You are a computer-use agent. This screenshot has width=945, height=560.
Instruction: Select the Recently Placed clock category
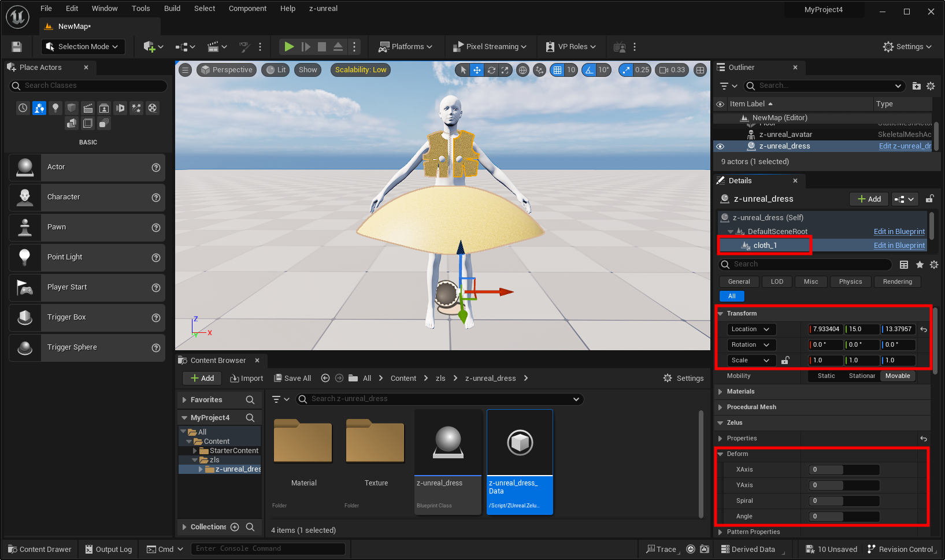click(23, 108)
